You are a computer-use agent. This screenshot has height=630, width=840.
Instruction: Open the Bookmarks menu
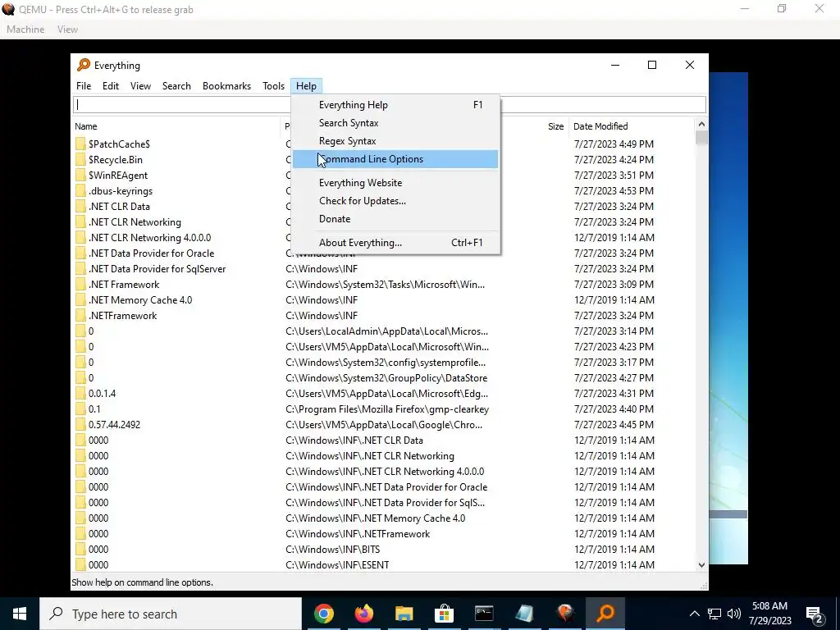click(226, 85)
